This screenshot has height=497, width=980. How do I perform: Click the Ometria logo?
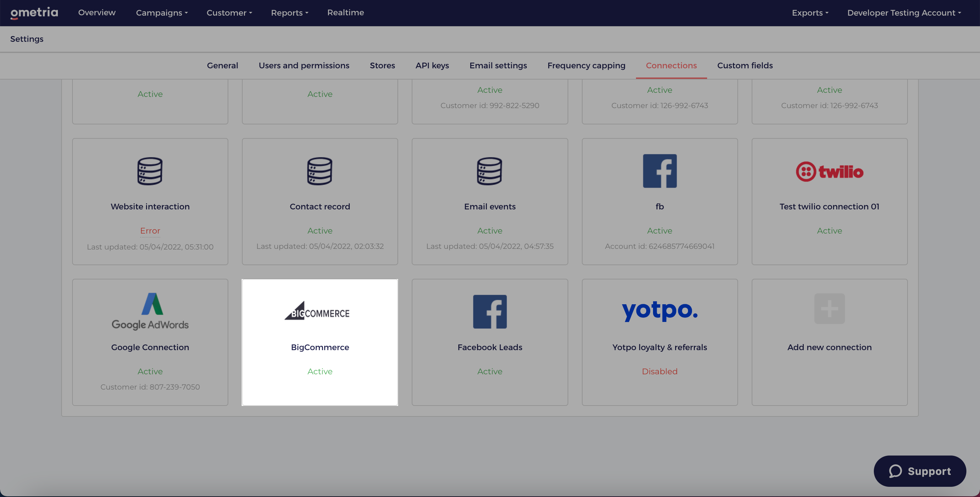click(34, 13)
